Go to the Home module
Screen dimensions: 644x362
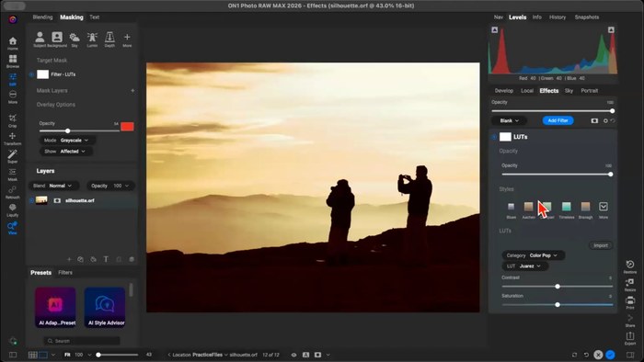[x=13, y=43]
